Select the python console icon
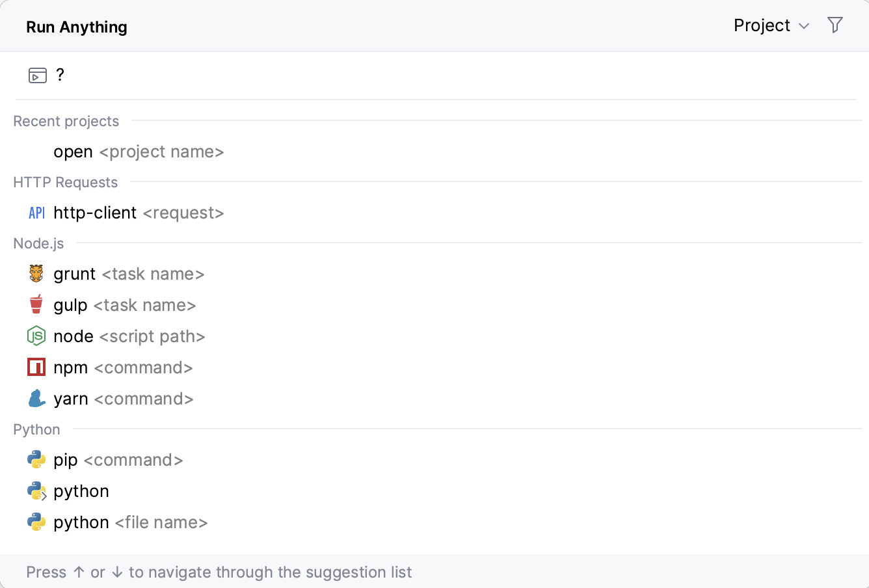Screen dimensions: 869x588 37,490
